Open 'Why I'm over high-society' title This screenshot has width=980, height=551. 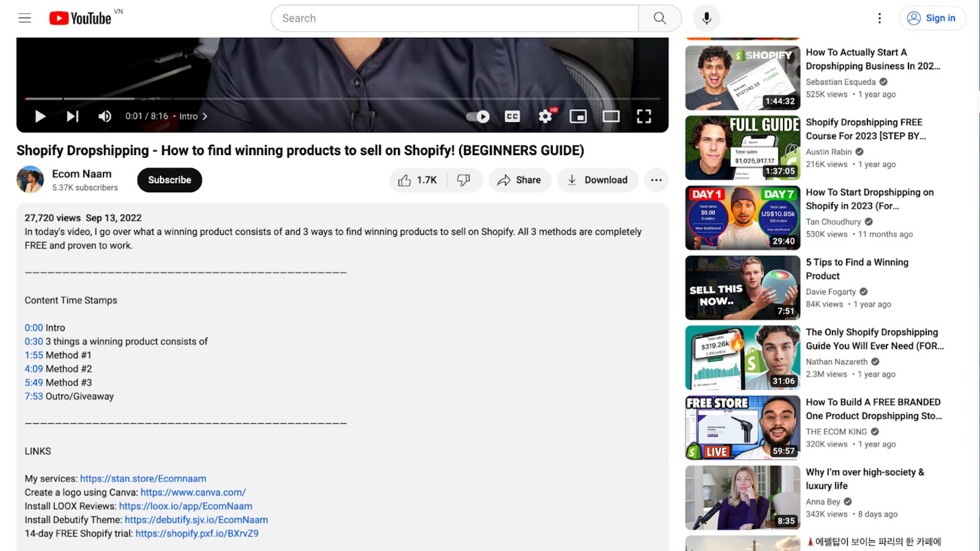pyautogui.click(x=865, y=479)
